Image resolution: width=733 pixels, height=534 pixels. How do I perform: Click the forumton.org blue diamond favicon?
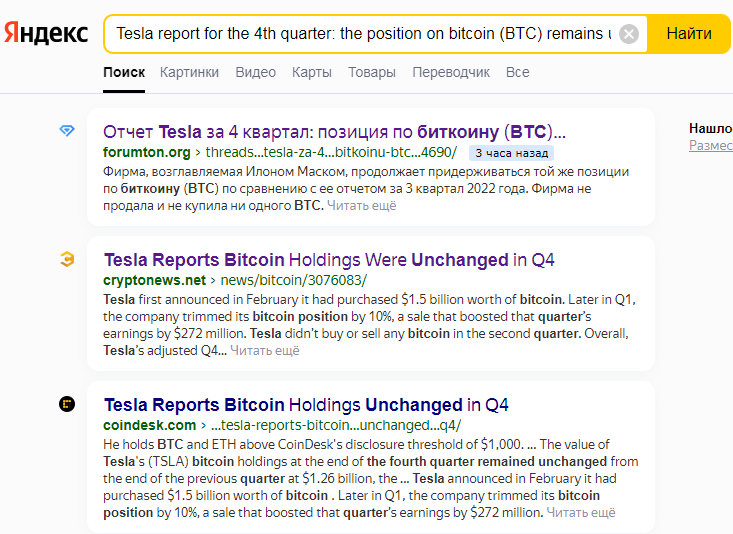point(67,130)
